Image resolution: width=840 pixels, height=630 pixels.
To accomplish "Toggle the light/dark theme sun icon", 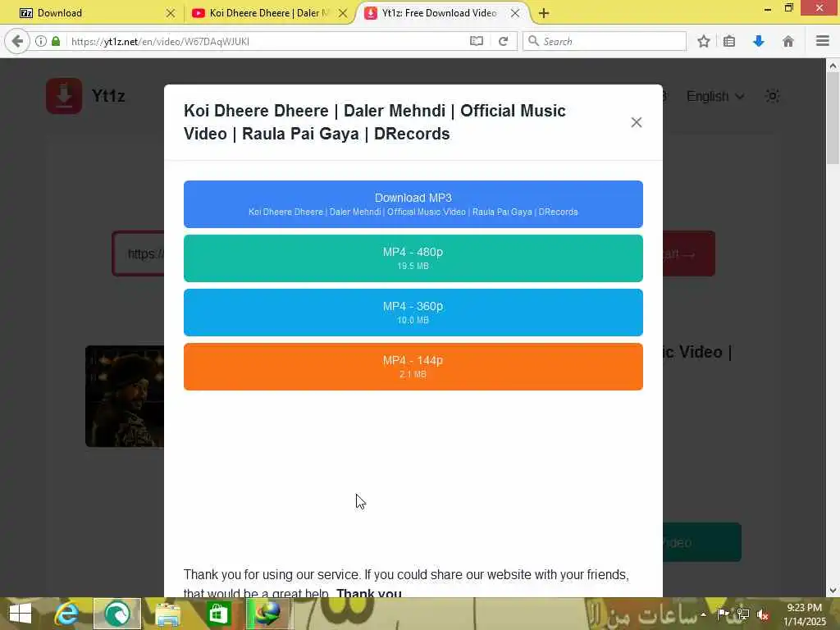I will [772, 96].
